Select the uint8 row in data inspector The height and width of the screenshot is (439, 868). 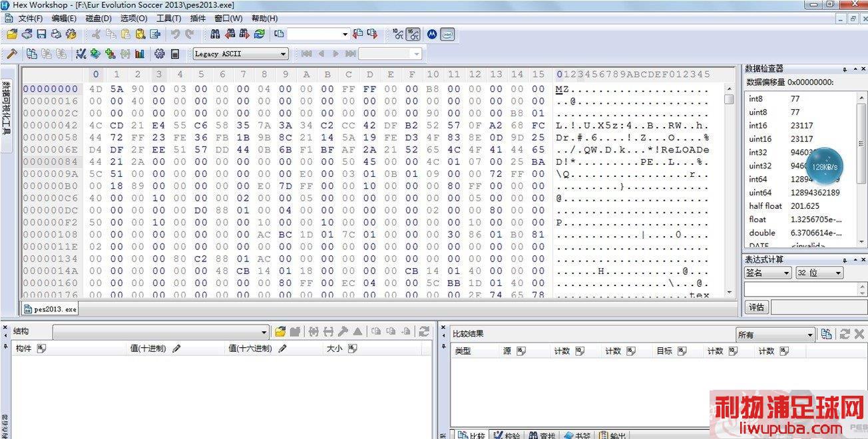coord(801,112)
